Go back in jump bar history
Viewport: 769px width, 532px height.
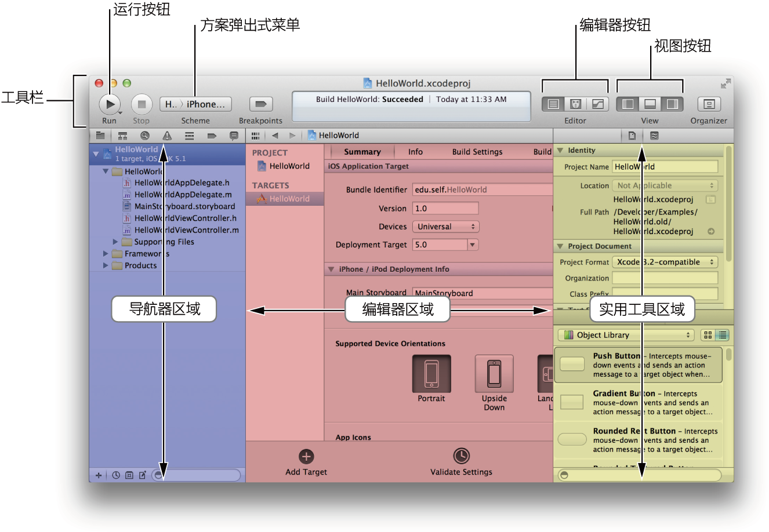coord(275,136)
